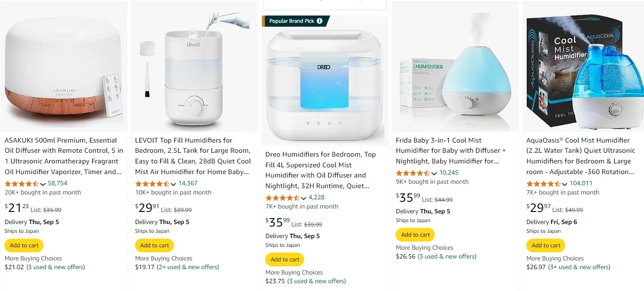Image resolution: width=644 pixels, height=291 pixels.
Task: Add the ASAKUKI diffuser to cart
Action: pos(23,245)
